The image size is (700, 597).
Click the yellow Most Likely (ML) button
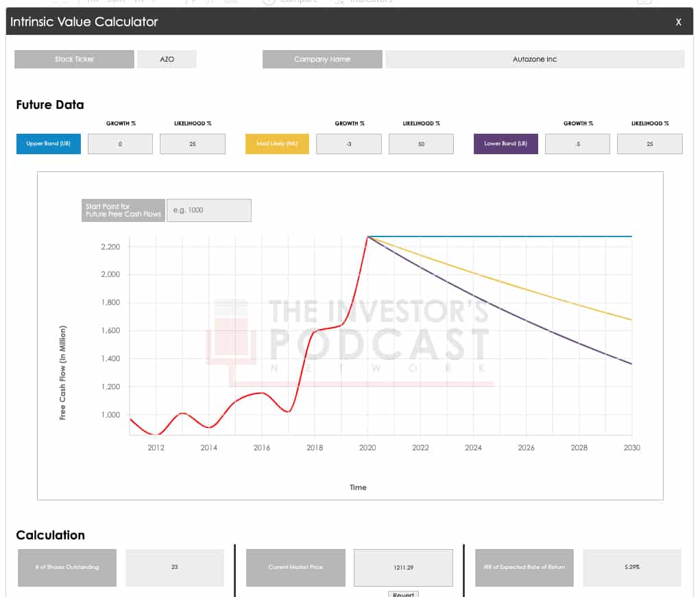277,144
